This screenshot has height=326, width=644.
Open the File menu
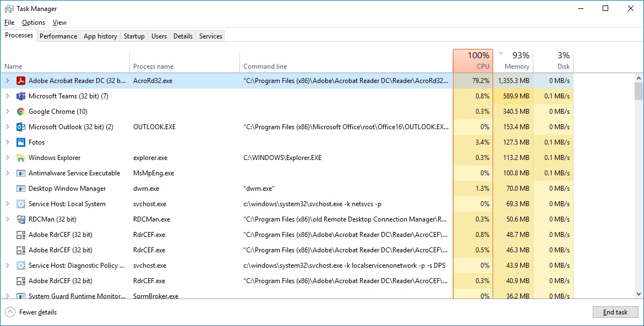tap(9, 23)
